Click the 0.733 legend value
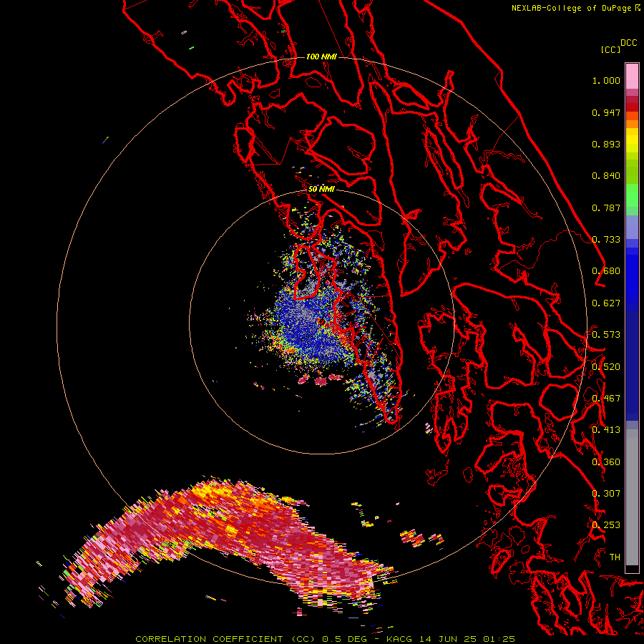644x644 pixels. (x=606, y=240)
